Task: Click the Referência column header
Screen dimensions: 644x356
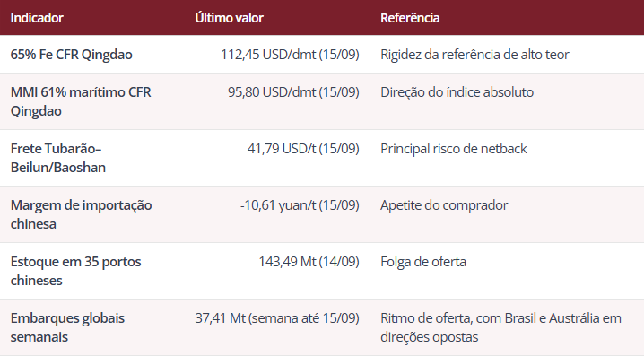Action: pos(410,18)
